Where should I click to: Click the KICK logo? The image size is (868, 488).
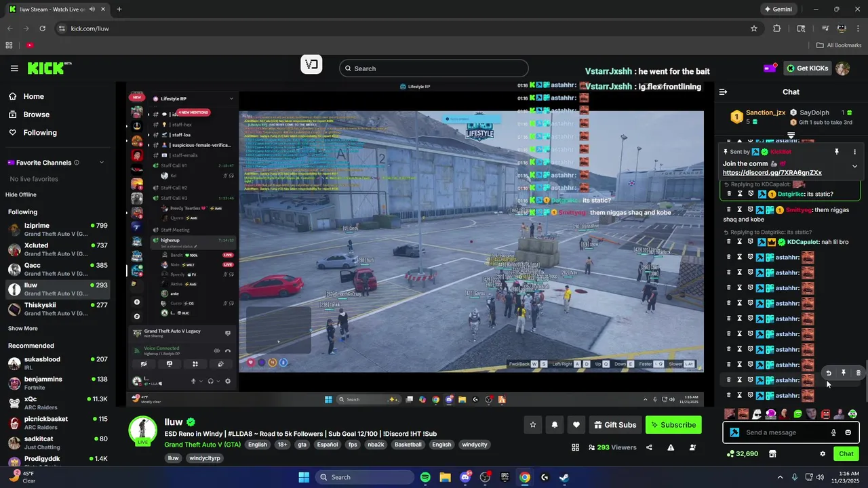point(49,68)
